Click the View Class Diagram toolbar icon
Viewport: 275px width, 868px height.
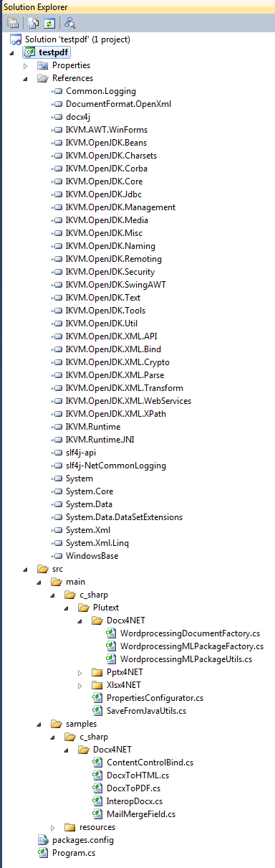pyautogui.click(x=70, y=23)
